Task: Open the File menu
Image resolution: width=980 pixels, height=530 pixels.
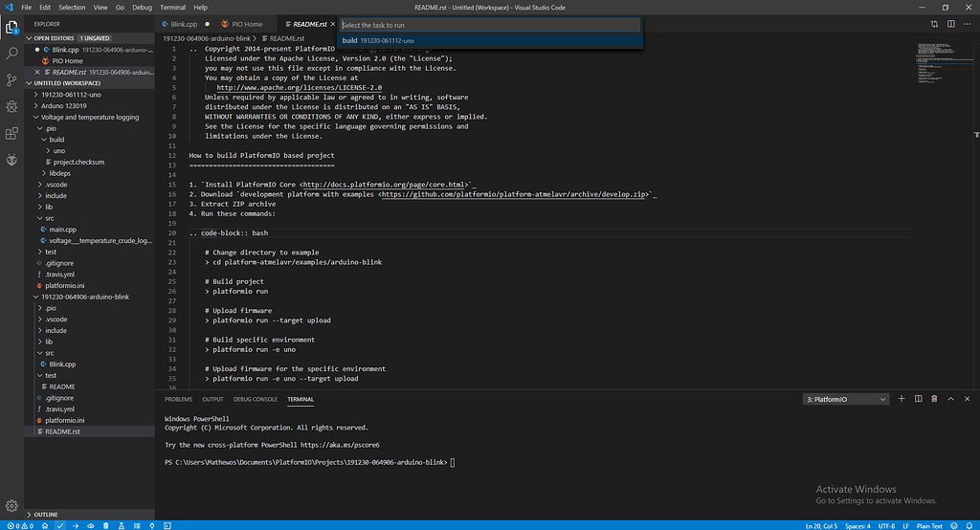Action: pos(26,8)
